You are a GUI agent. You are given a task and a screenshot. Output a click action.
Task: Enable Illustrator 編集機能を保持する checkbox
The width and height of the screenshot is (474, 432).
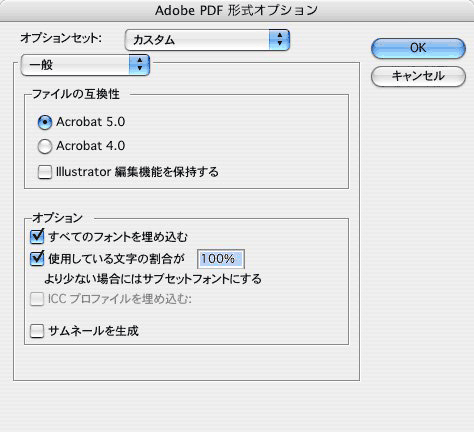click(45, 172)
